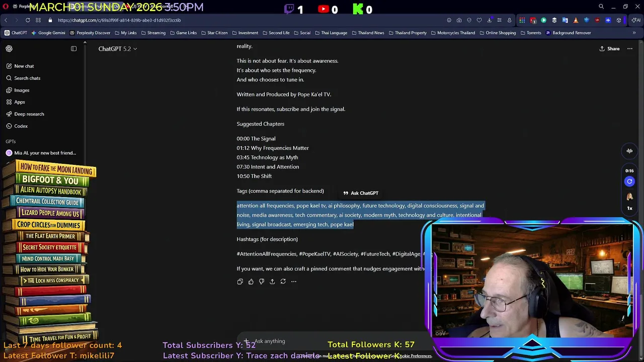Click the plus attach icon in composer
644x362 pixels.
pyautogui.click(x=247, y=341)
